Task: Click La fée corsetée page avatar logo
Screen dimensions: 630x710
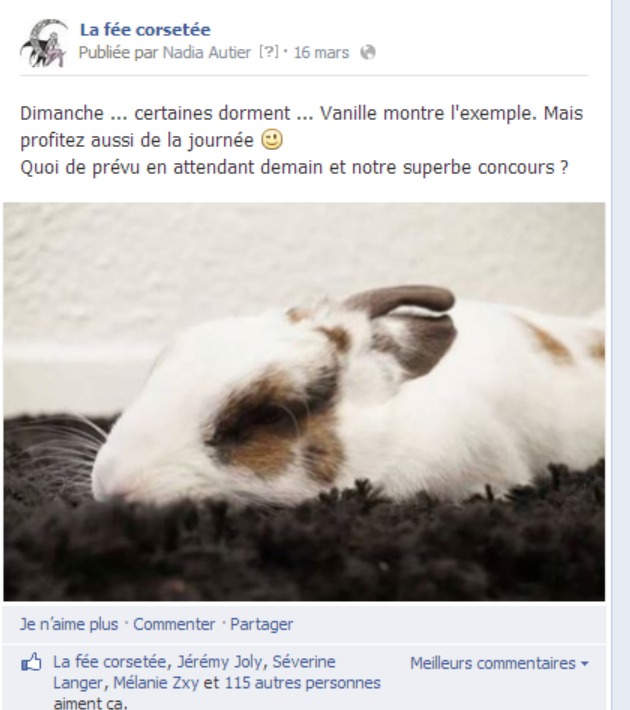Action: coord(44,43)
